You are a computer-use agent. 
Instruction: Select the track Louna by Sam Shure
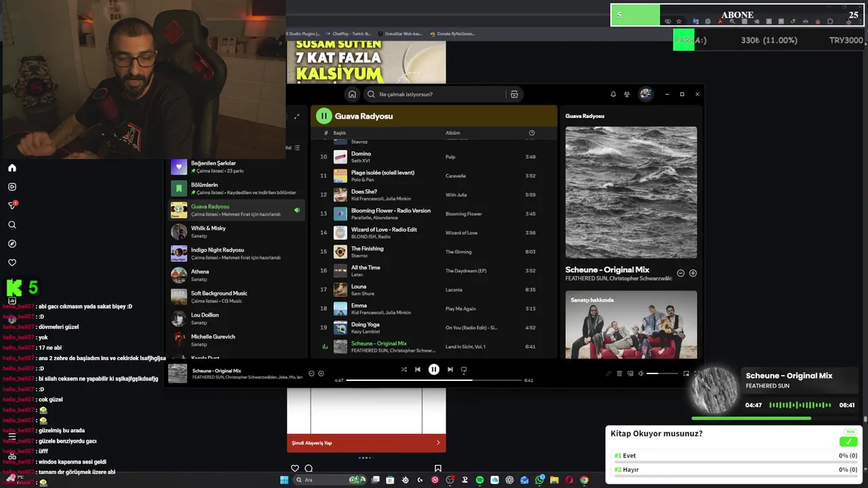click(x=434, y=289)
